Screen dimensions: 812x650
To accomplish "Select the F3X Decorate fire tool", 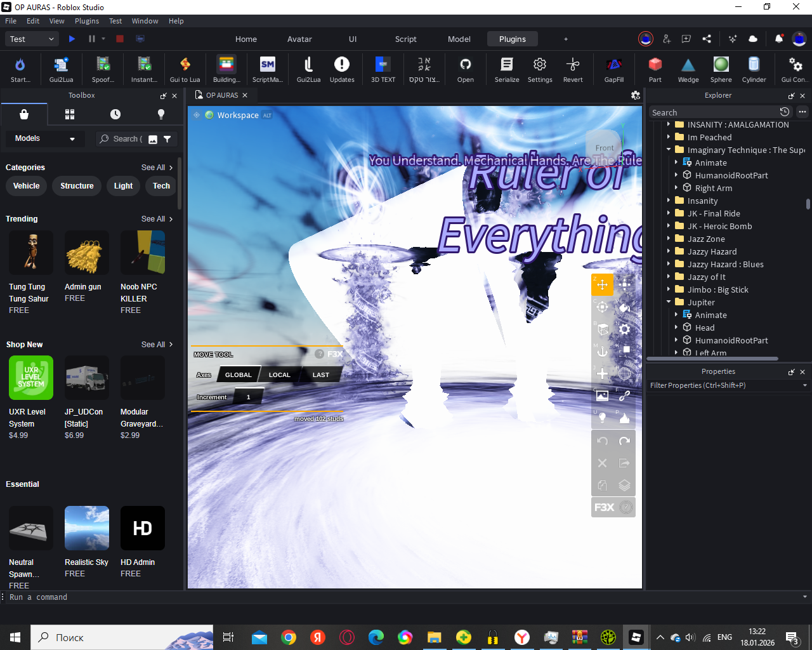I will (625, 418).
